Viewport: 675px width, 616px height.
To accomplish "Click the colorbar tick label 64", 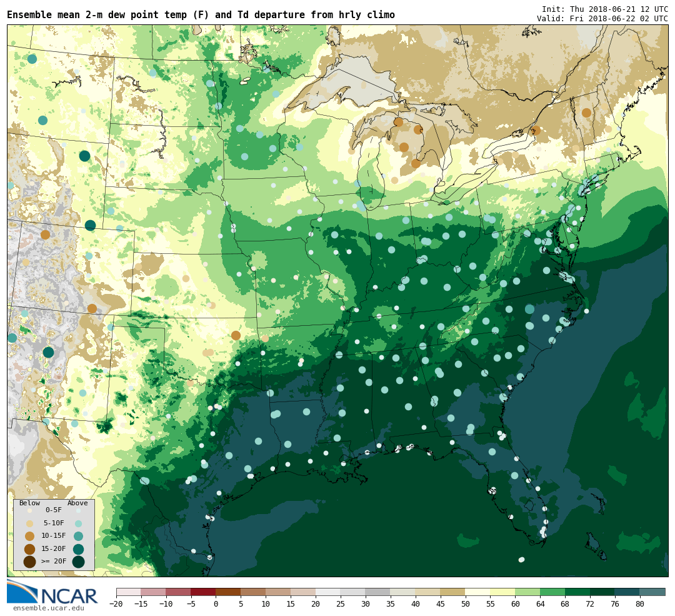I will (540, 604).
